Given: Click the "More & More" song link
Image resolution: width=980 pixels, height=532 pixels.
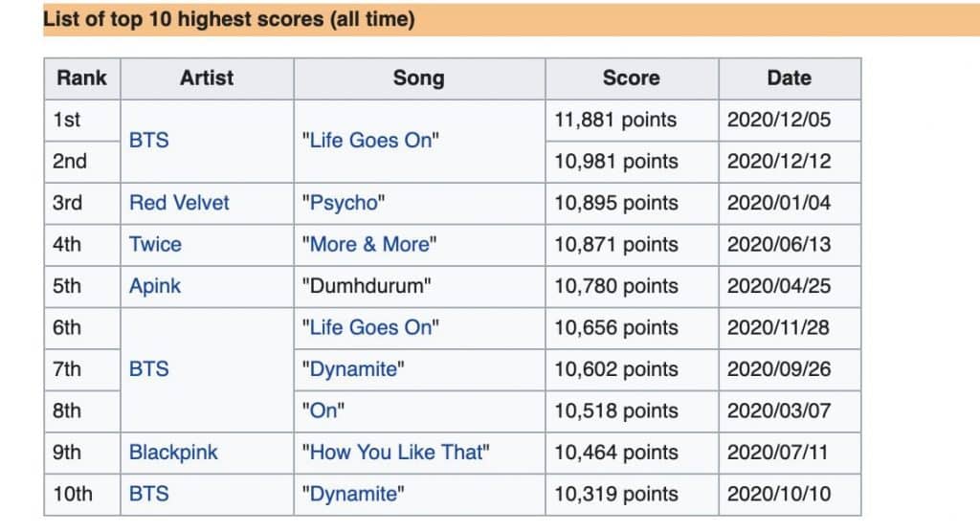Looking at the screenshot, I should tap(368, 244).
